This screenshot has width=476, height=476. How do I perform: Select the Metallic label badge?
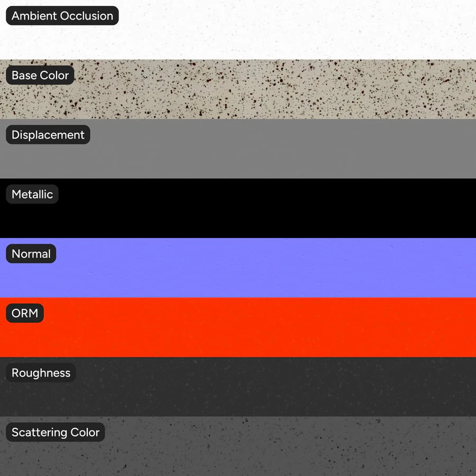(32, 194)
